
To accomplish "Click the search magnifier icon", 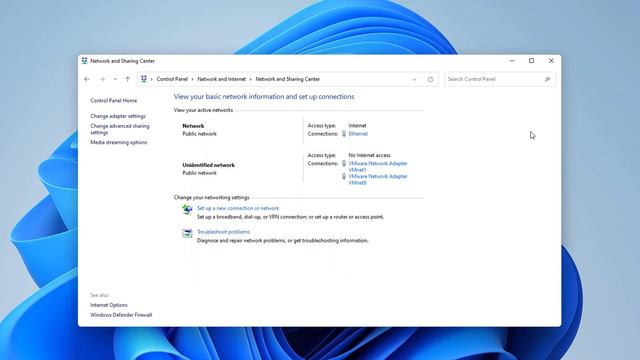I will [x=547, y=79].
